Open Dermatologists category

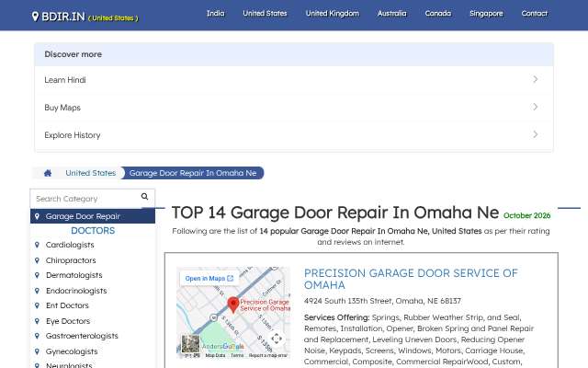pos(73,275)
